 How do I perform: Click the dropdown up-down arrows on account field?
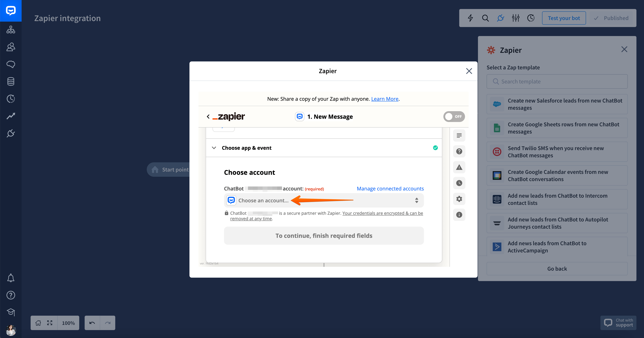(417, 200)
